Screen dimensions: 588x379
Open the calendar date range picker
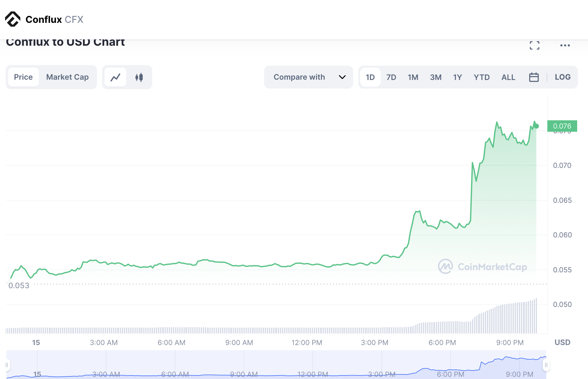click(x=534, y=77)
